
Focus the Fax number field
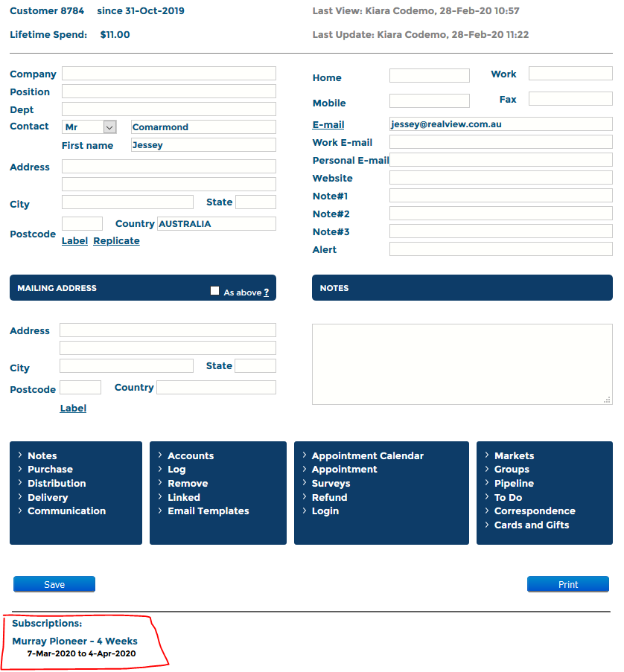coord(570,98)
